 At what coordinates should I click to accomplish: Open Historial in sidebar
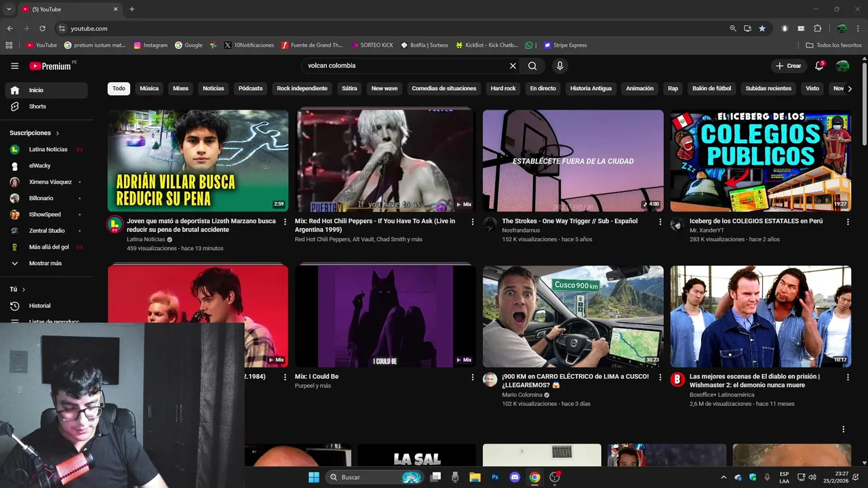(46, 306)
